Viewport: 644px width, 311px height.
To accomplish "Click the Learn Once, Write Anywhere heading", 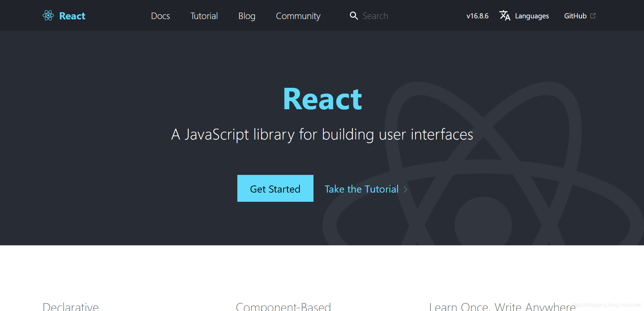I will [502, 307].
